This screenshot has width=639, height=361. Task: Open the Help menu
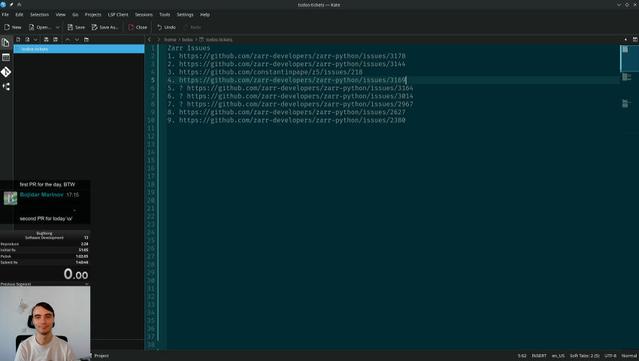205,15
